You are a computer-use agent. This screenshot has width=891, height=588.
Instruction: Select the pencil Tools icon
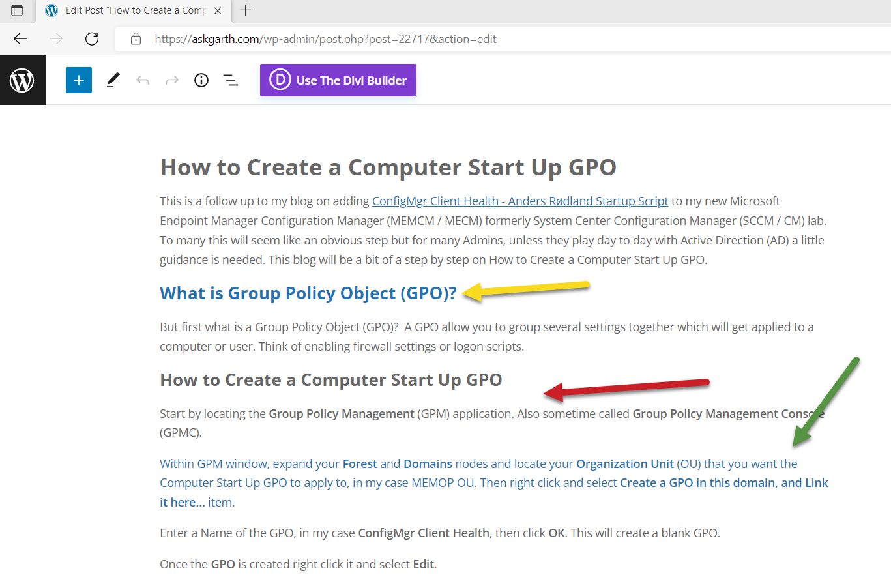[x=113, y=80]
